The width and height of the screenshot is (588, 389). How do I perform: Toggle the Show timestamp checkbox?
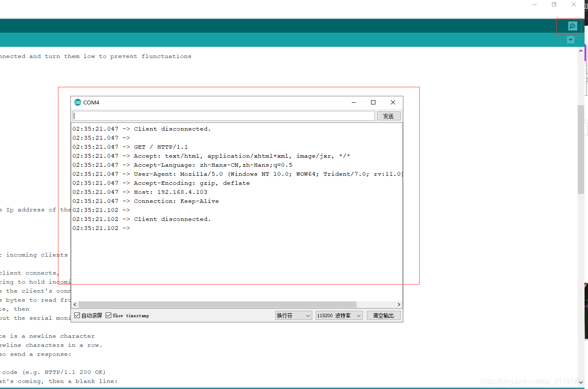point(109,315)
